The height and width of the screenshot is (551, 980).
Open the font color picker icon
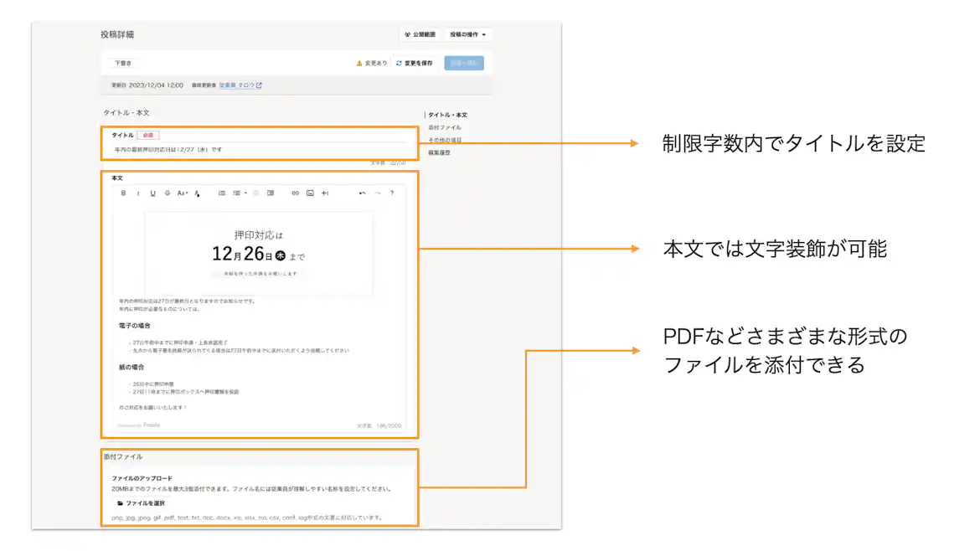198,193
